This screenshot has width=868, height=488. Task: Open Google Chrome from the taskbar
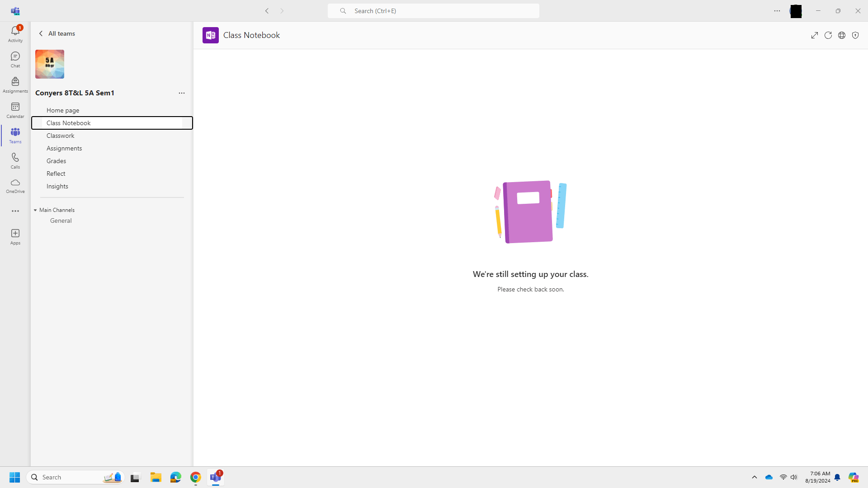pos(195,477)
